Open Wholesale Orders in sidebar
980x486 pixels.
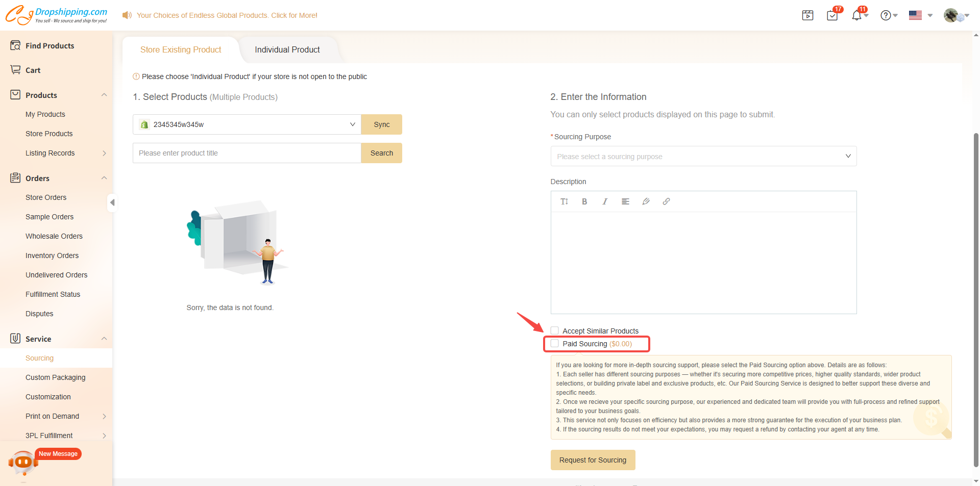(54, 236)
